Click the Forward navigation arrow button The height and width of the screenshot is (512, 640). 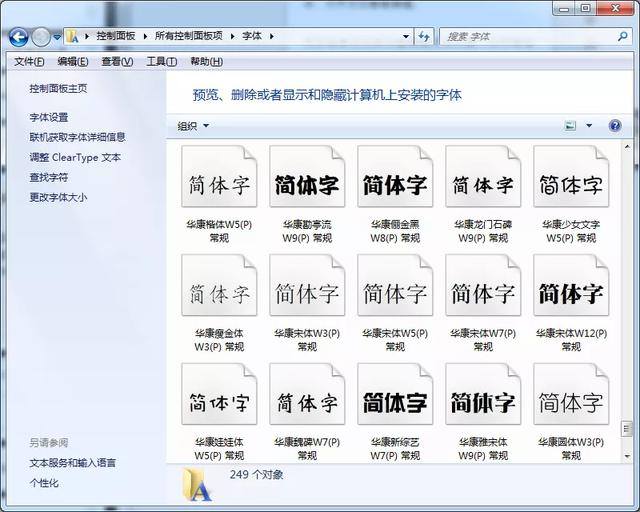[x=41, y=37]
